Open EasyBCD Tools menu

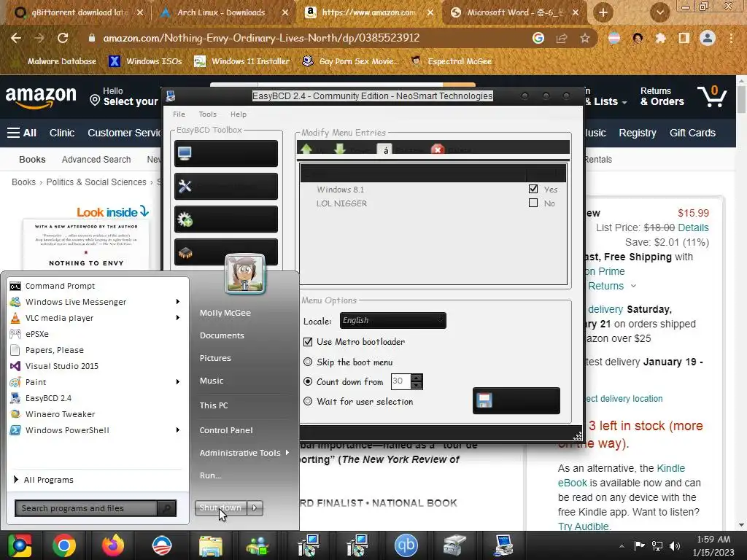click(x=207, y=114)
